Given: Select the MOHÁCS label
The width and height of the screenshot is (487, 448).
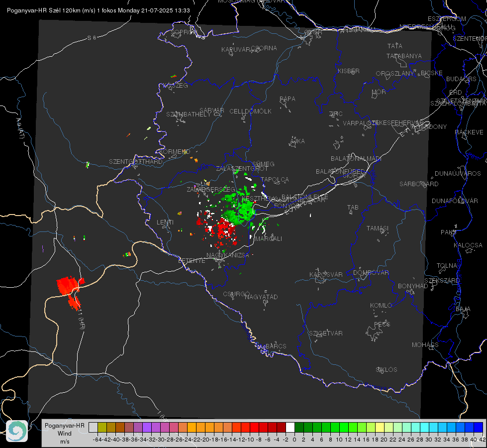Looking at the screenshot, I should coord(425,345).
